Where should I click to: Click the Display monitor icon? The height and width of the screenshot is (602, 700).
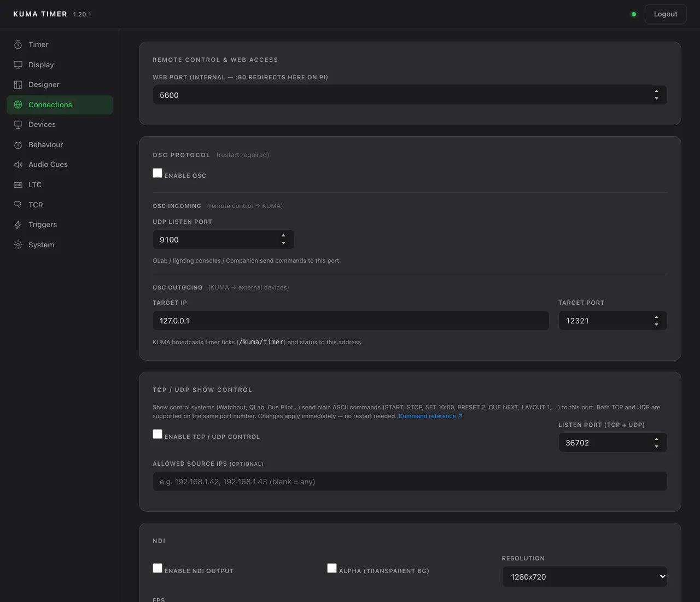pyautogui.click(x=18, y=65)
